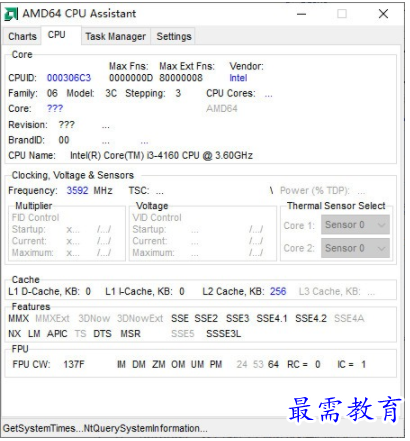
Task: Click the Max Fns value 0000000D
Action: pyautogui.click(x=131, y=78)
